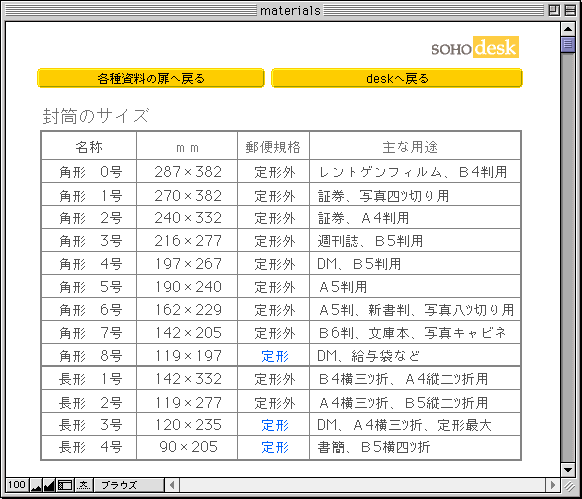Click the blue 定形 in 長形 3号 row

(x=275, y=425)
